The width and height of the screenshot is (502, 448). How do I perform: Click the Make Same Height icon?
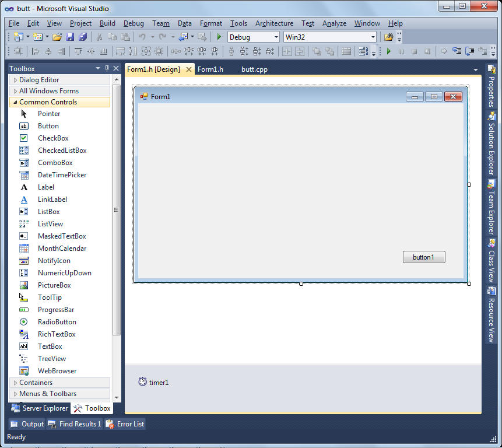tap(133, 51)
